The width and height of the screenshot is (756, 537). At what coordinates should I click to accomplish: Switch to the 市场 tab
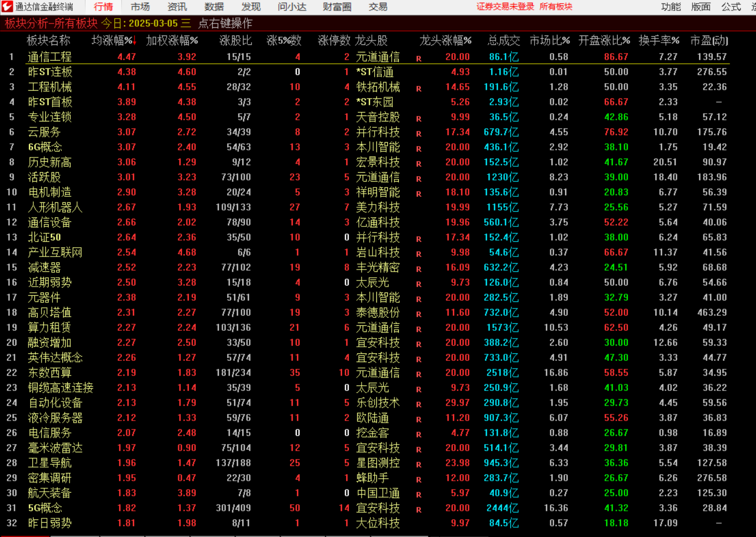[140, 7]
